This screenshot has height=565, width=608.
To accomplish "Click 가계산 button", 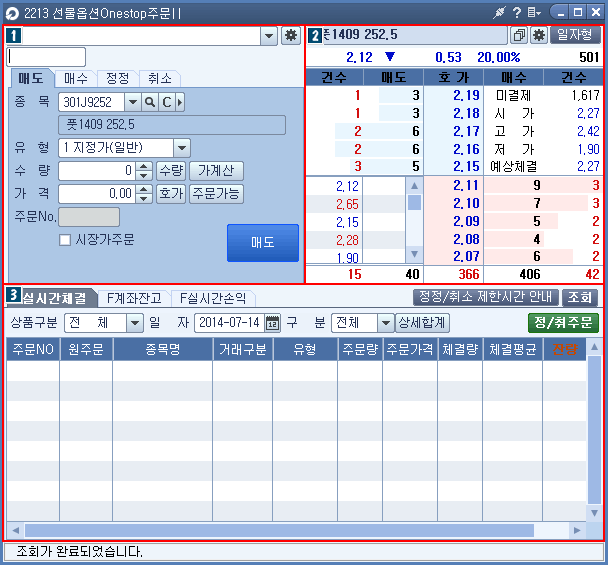I will pos(216,171).
